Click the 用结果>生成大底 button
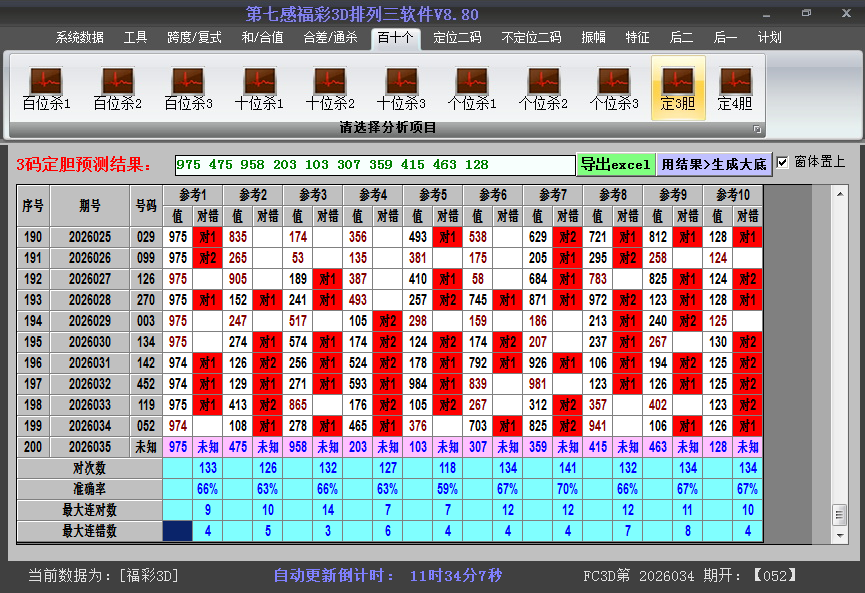The width and height of the screenshot is (865, 593). (713, 164)
